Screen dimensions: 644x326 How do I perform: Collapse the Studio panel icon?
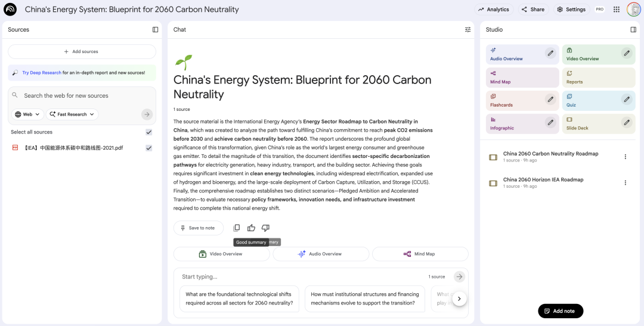point(633,30)
